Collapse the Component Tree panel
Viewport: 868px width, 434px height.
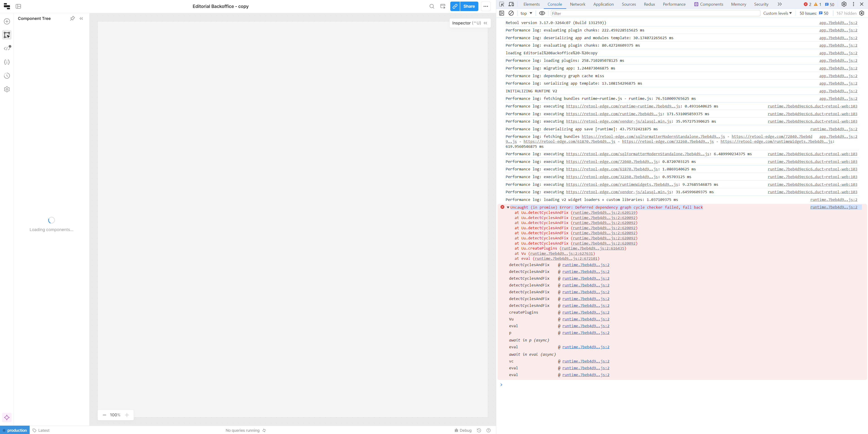(x=81, y=19)
